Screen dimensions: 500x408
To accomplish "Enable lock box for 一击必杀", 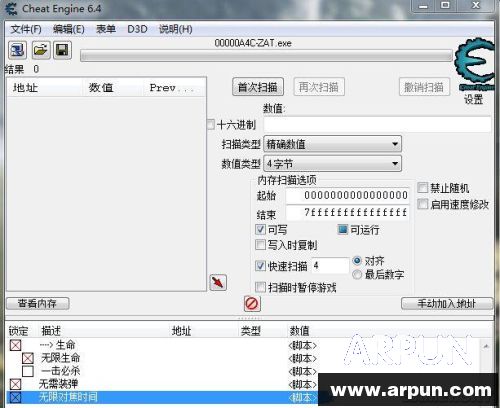I will pos(28,371).
